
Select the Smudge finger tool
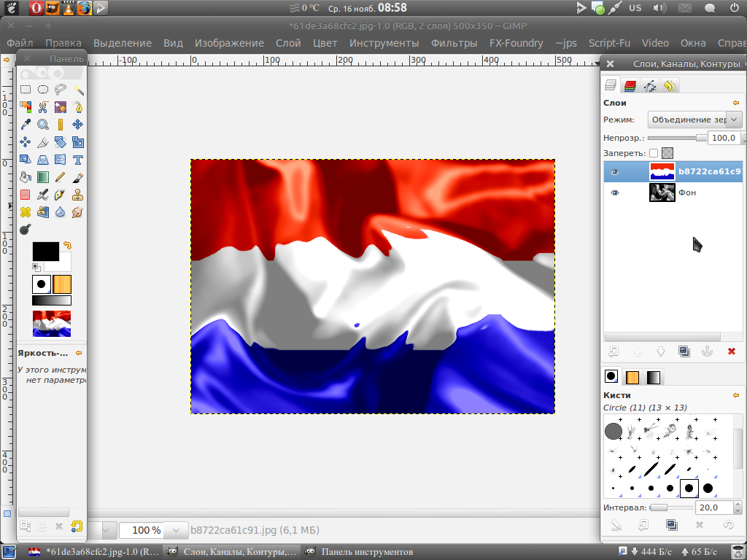click(x=78, y=212)
